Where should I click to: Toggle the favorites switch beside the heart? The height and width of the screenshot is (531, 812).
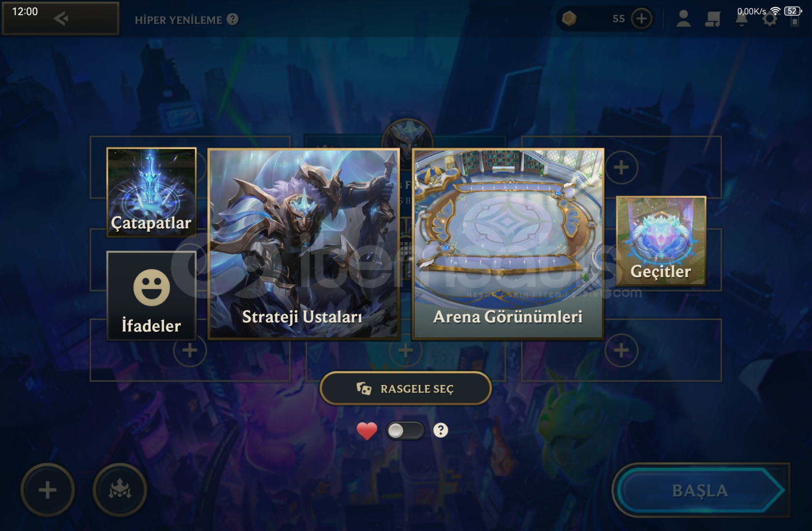coord(405,431)
